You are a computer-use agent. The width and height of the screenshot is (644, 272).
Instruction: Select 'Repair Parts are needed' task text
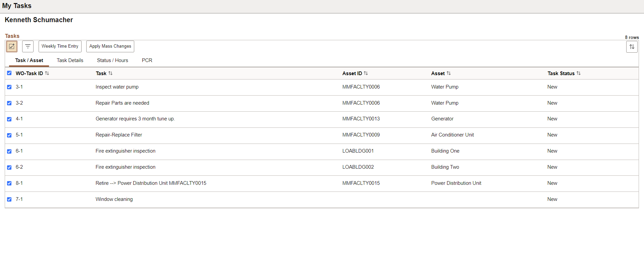click(122, 103)
